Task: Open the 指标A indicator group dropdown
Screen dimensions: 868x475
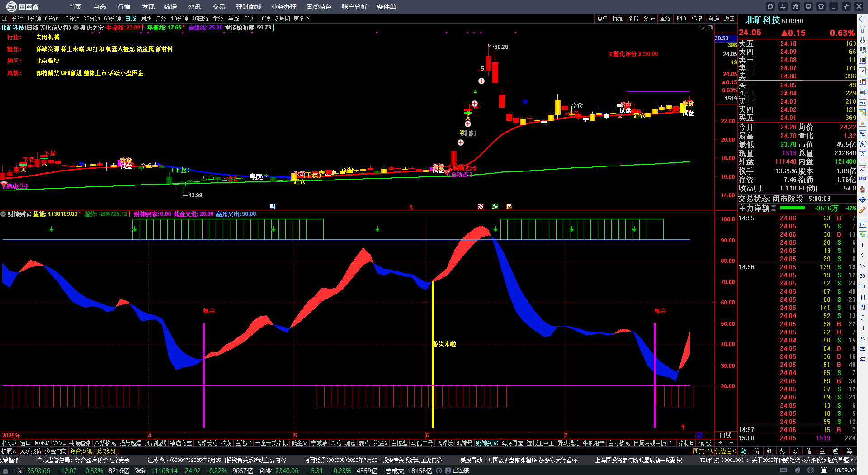Action: (x=9, y=443)
